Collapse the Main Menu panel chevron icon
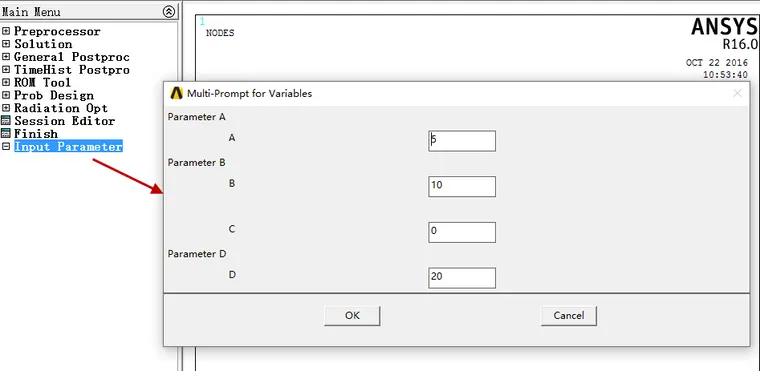The image size is (760, 371). [x=169, y=12]
